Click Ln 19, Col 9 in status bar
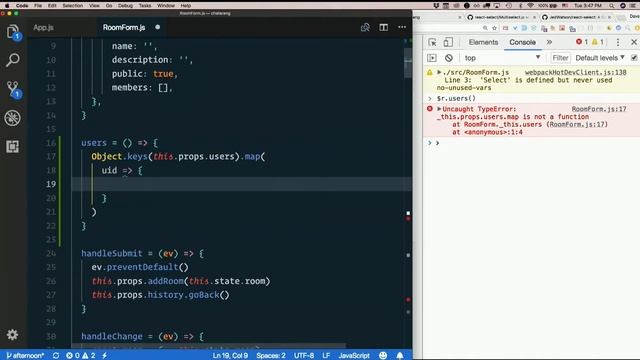 230,356
